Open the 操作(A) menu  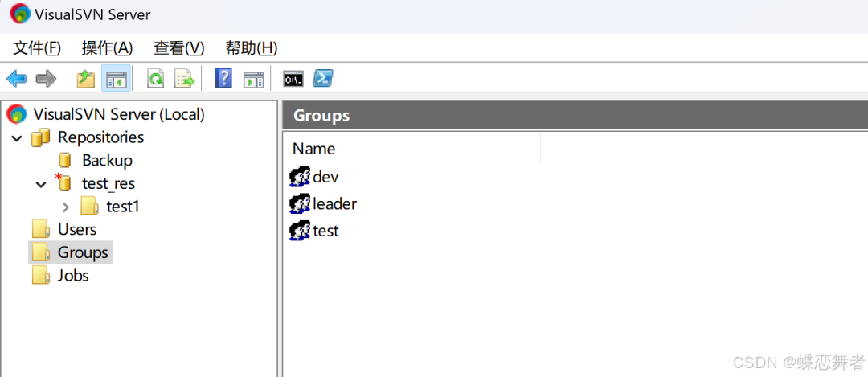tap(108, 49)
